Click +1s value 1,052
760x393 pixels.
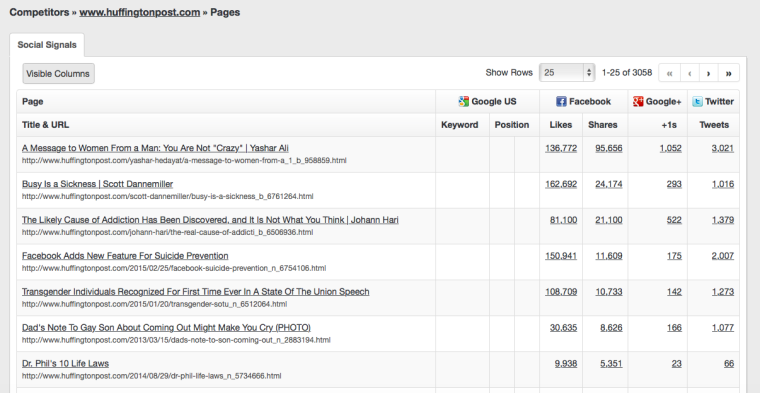tap(670, 148)
